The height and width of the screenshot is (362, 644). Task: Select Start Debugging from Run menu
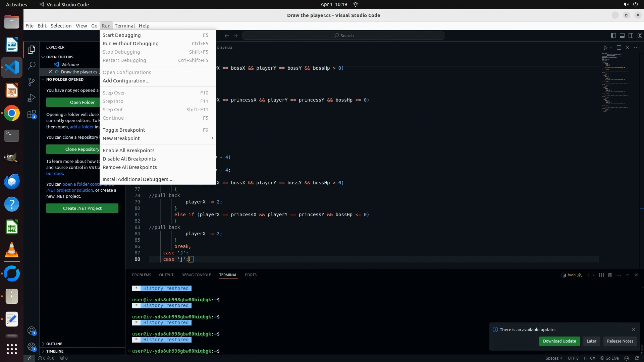point(122,35)
